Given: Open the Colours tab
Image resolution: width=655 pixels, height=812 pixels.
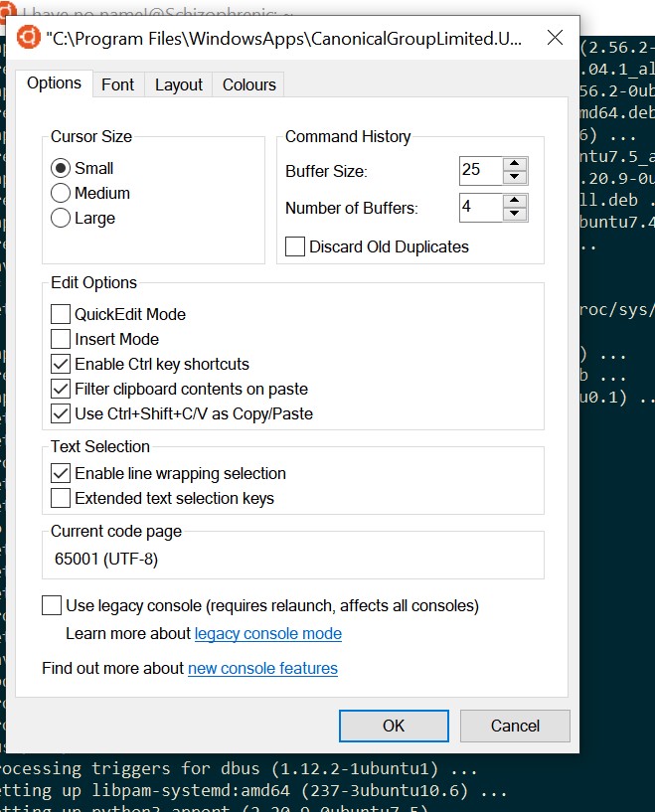Looking at the screenshot, I should tap(249, 84).
